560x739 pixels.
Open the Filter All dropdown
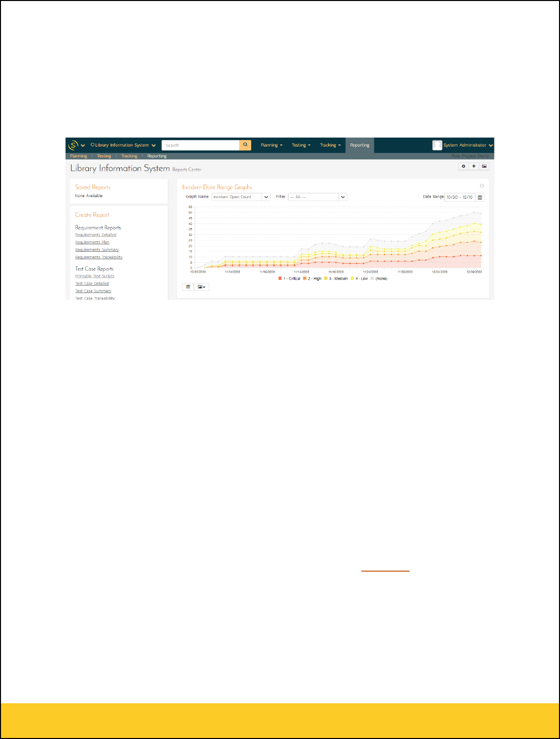point(317,197)
